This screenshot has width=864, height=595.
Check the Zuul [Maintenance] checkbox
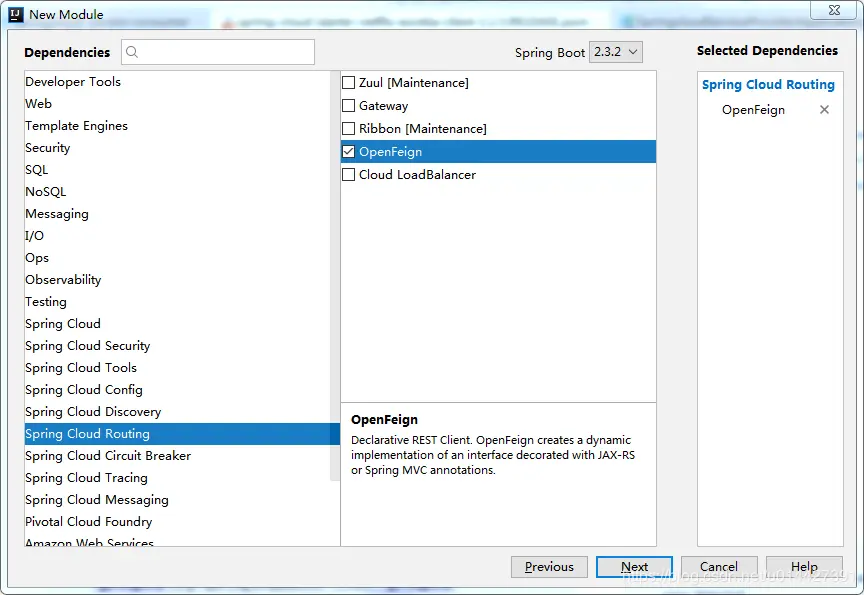pos(348,83)
